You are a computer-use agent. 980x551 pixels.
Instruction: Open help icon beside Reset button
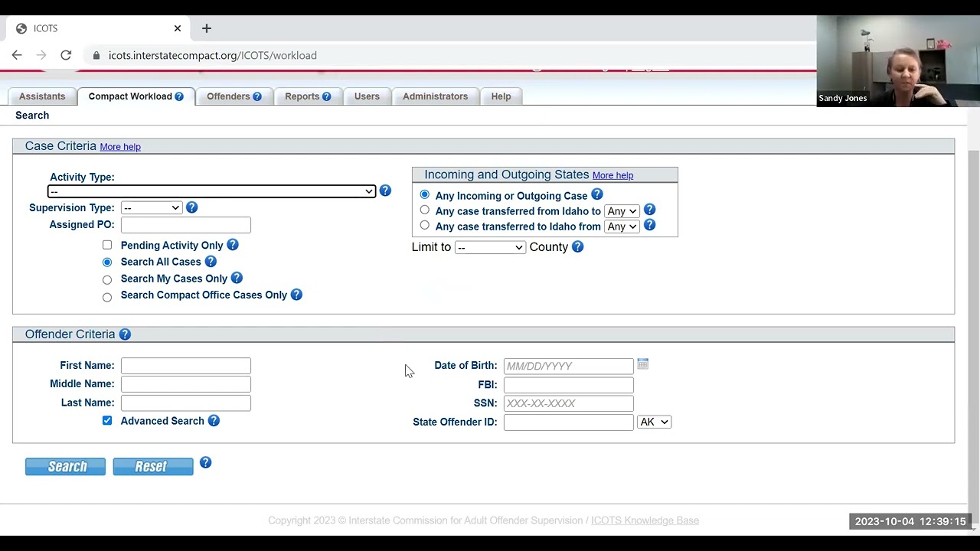click(205, 462)
